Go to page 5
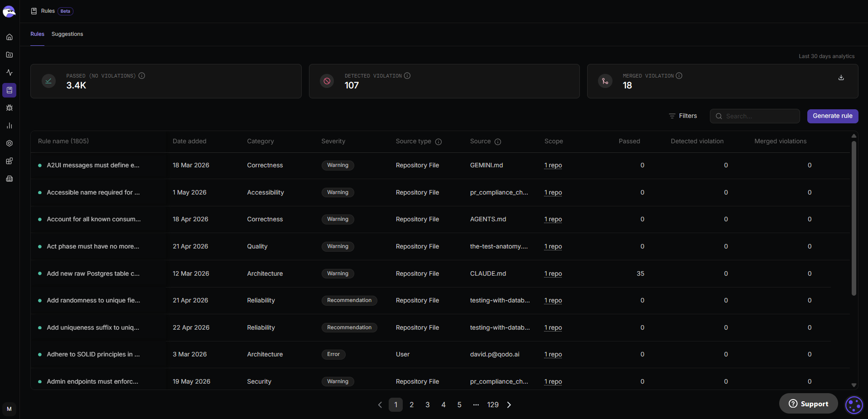The image size is (868, 419). [x=459, y=405]
